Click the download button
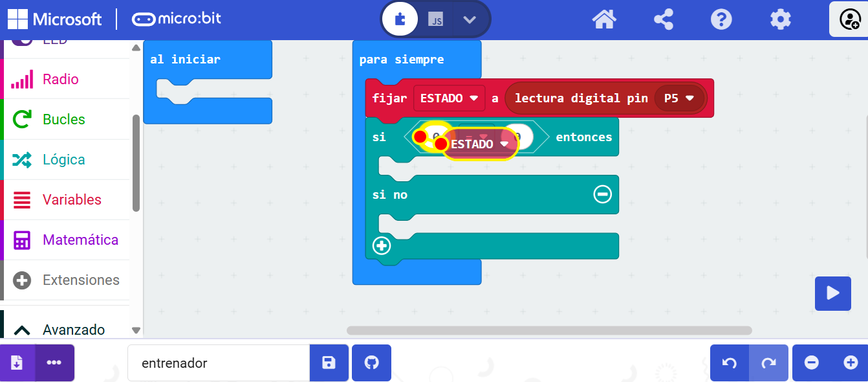The height and width of the screenshot is (382, 868). pos(17,363)
